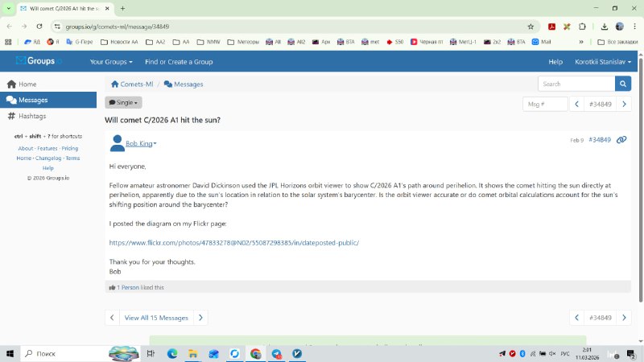644x362 pixels.
Task: Show more bookmarks with the double chevron
Action: click(x=580, y=42)
